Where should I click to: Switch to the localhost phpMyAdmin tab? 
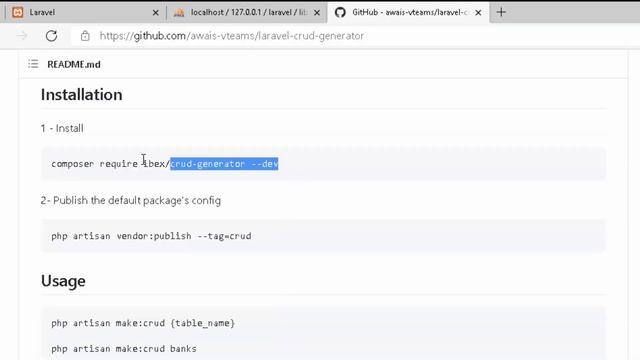coord(247,12)
